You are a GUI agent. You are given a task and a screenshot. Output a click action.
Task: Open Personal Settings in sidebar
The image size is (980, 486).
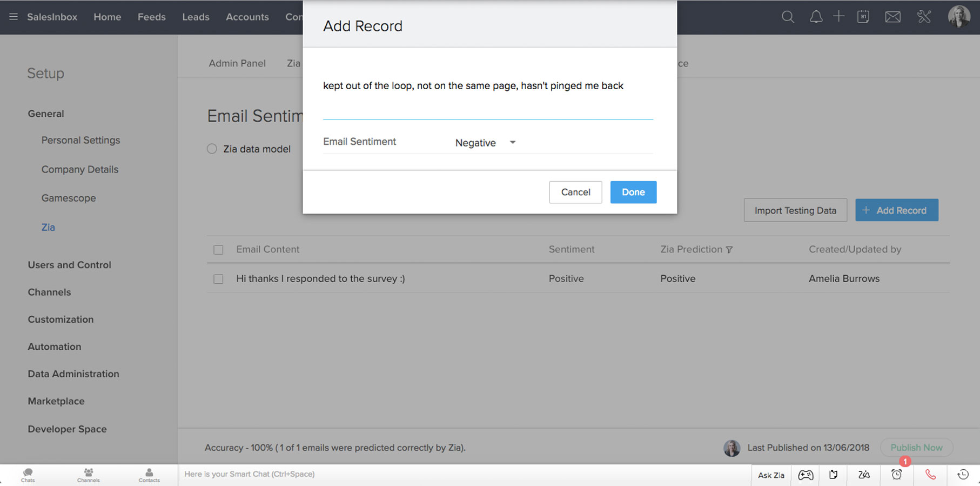pos(81,140)
